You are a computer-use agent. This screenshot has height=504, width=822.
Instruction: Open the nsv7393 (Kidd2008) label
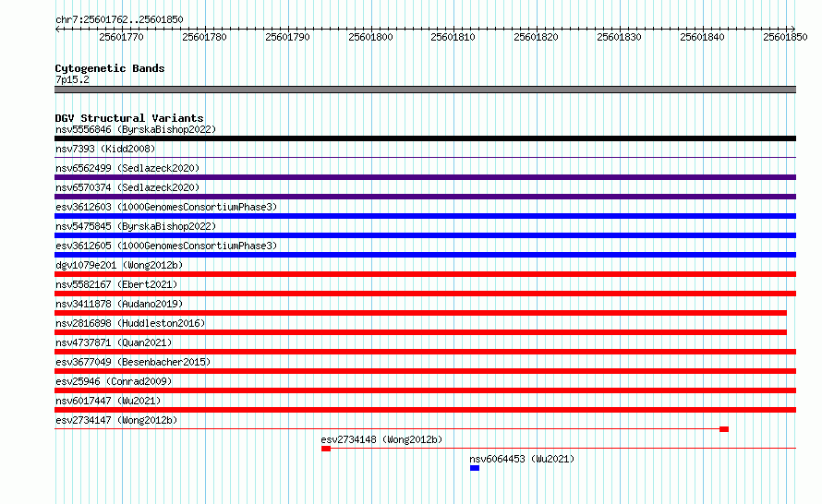(x=105, y=149)
